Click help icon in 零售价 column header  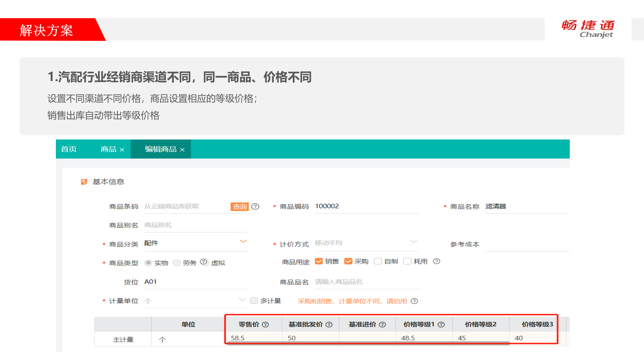pyautogui.click(x=265, y=325)
